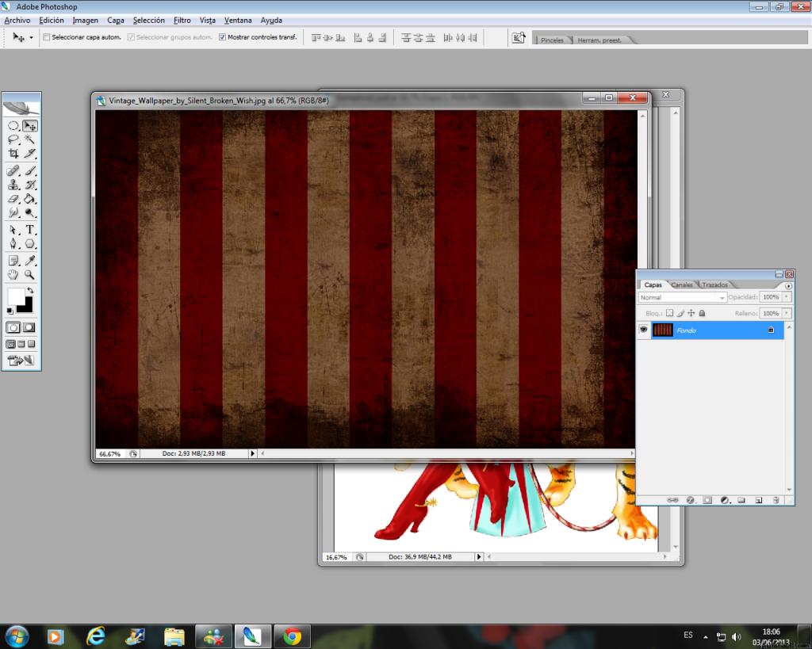Image resolution: width=812 pixels, height=649 pixels.
Task: Pick the foreground color swatch
Action: coord(16,297)
